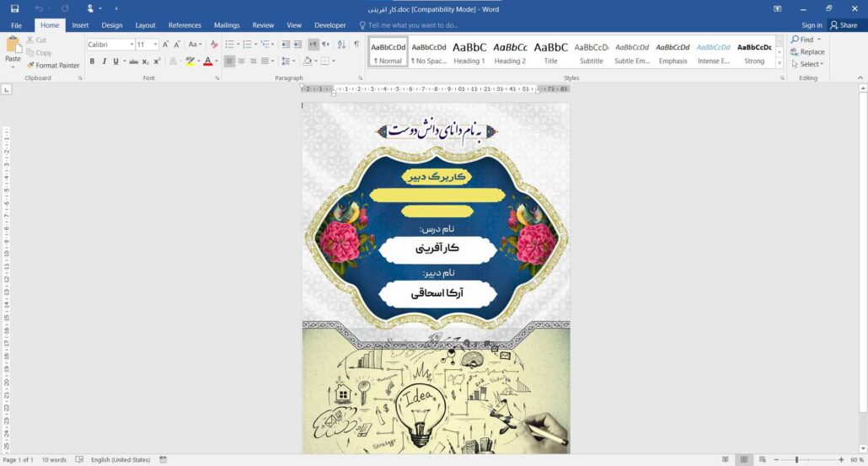Click the Increase Indent icon
868x466 pixels.
point(297,45)
